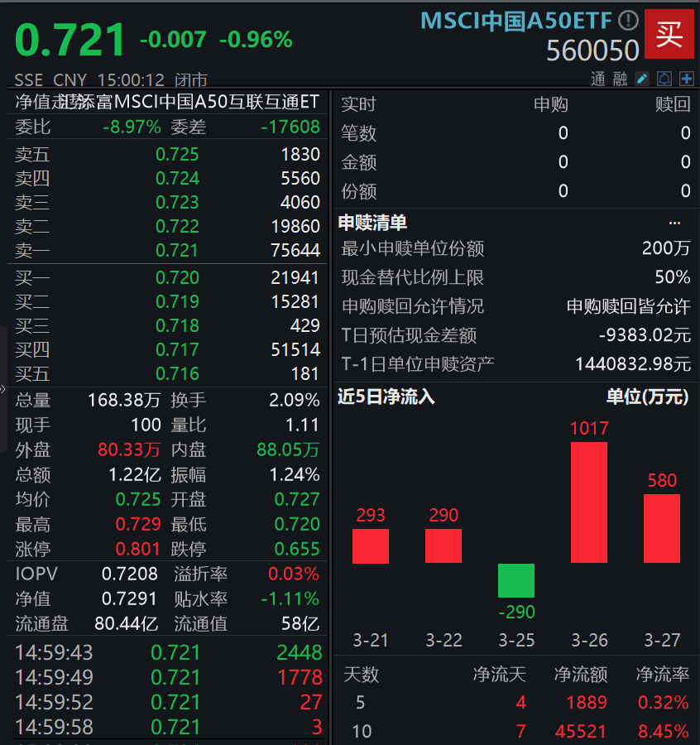Click the 融 tag label
700x745 pixels.
point(620,79)
